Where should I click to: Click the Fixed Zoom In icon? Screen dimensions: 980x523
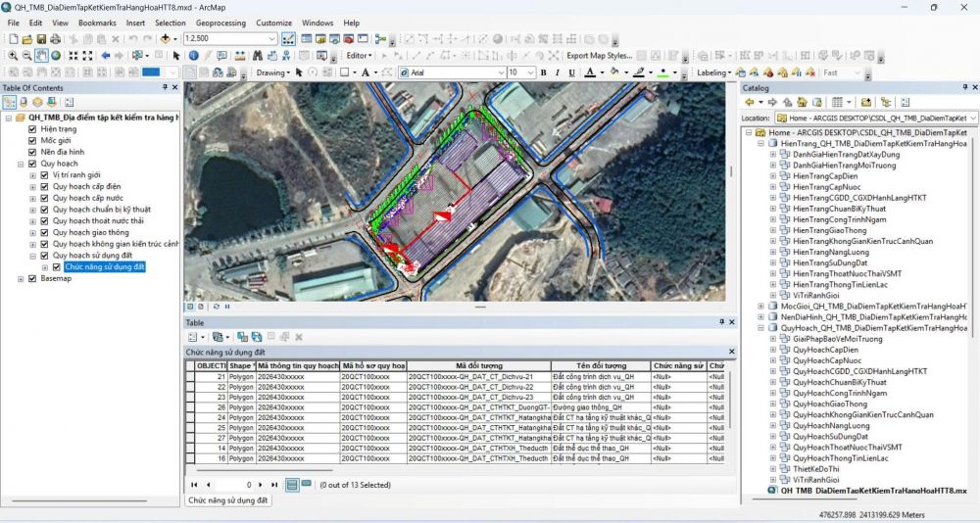(x=73, y=56)
